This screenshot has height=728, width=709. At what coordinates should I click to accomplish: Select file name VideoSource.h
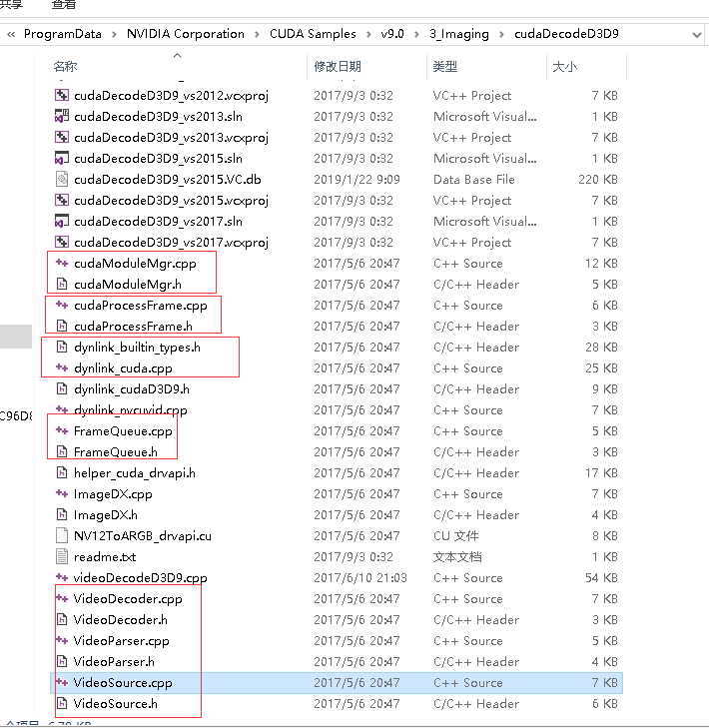point(115,703)
